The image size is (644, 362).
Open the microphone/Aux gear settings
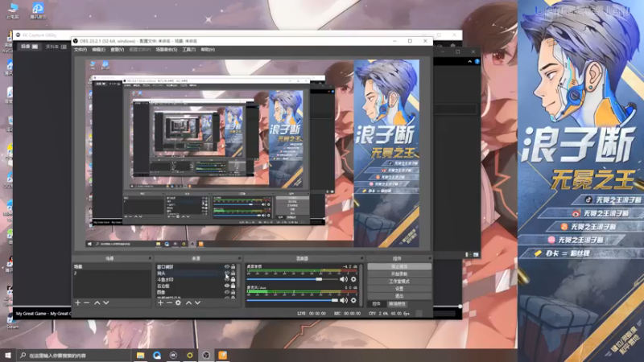(353, 300)
